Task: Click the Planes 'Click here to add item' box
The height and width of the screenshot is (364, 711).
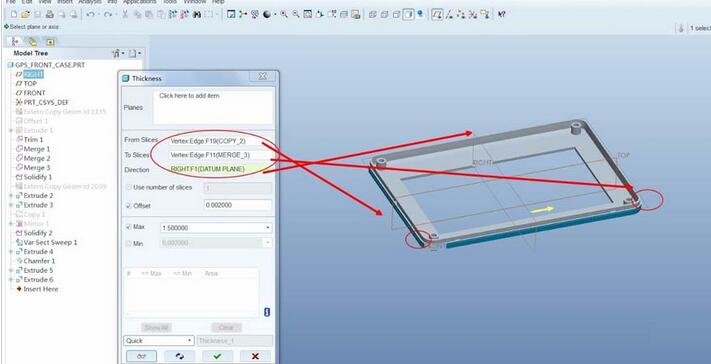Action: 213,107
